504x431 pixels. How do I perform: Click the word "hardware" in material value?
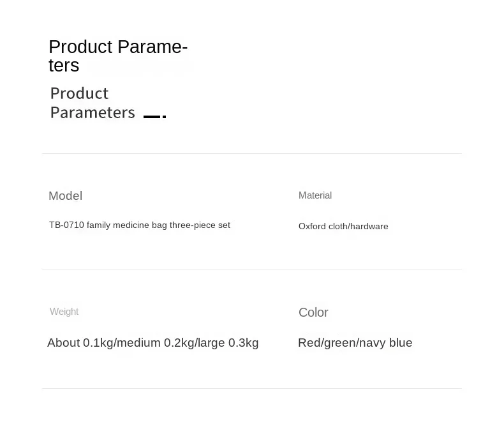click(369, 227)
